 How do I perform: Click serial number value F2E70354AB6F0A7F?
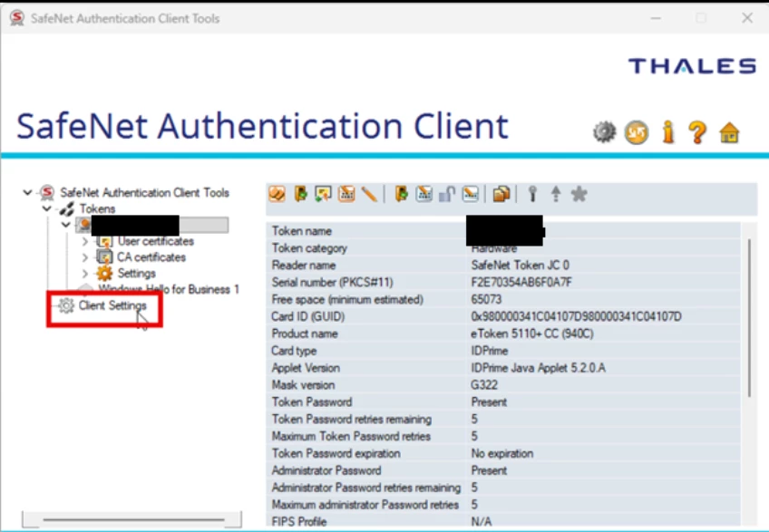(521, 283)
